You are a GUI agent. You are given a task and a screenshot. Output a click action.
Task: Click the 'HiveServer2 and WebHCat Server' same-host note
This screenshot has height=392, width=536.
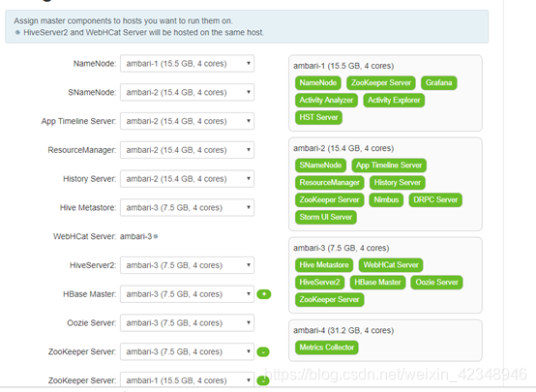pyautogui.click(x=143, y=33)
